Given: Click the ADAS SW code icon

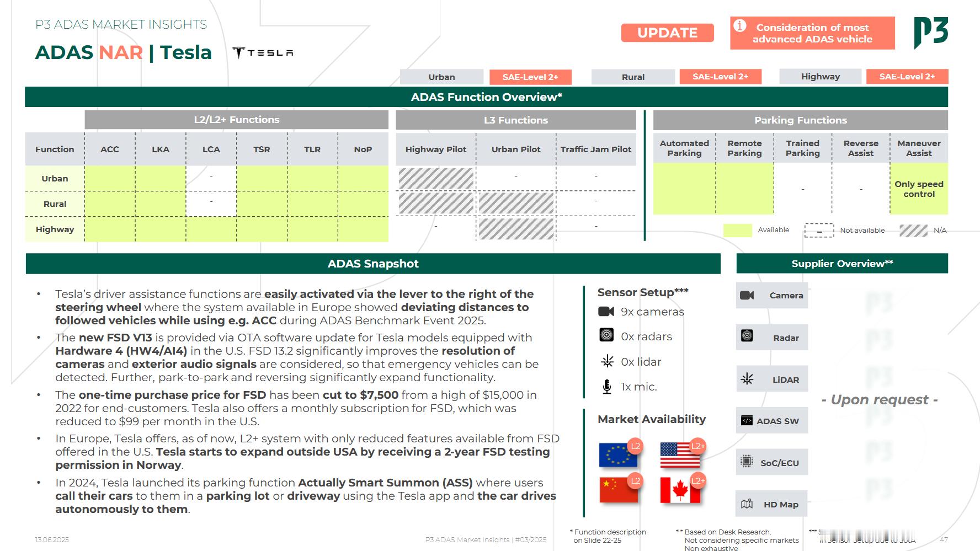Looking at the screenshot, I should [747, 420].
